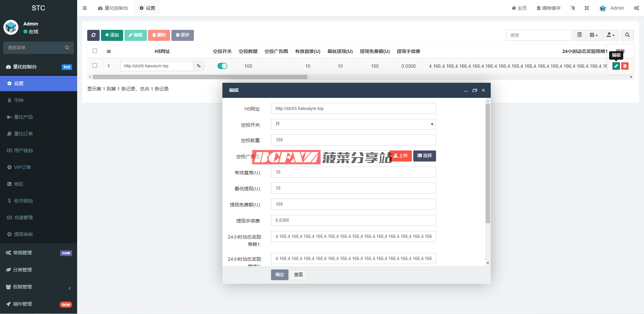Click the magnifier search button at right
644x314 pixels.
coord(627,35)
